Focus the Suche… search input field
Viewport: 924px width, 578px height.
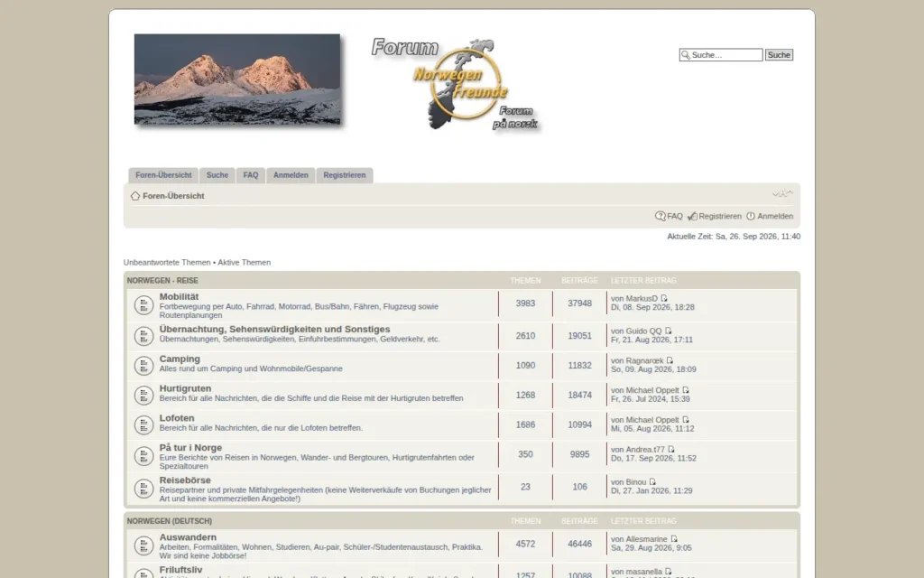pyautogui.click(x=721, y=55)
